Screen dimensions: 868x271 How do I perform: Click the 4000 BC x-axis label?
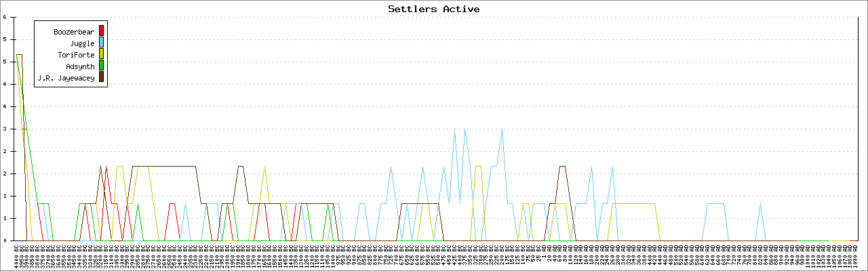click(x=16, y=255)
